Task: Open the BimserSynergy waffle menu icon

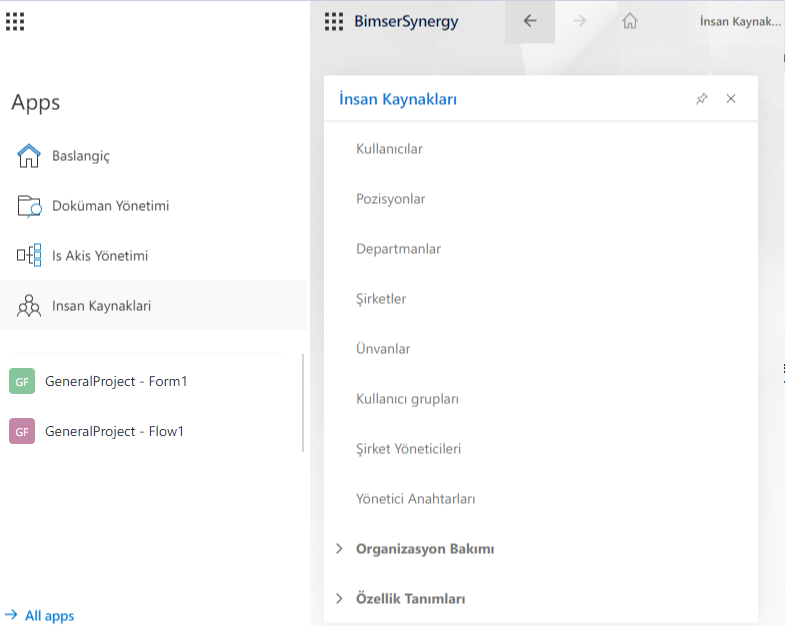Action: [334, 21]
